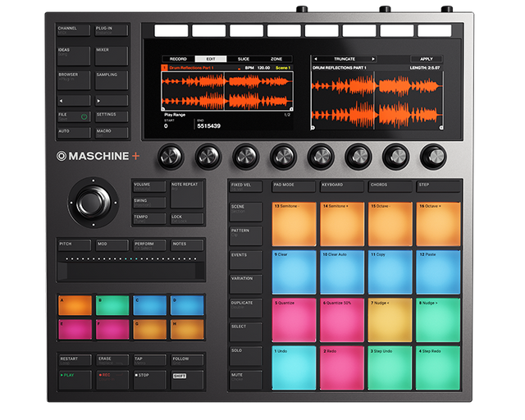The image size is (525, 420).
Task: Select orange group A pad
Action: pyautogui.click(x=75, y=306)
